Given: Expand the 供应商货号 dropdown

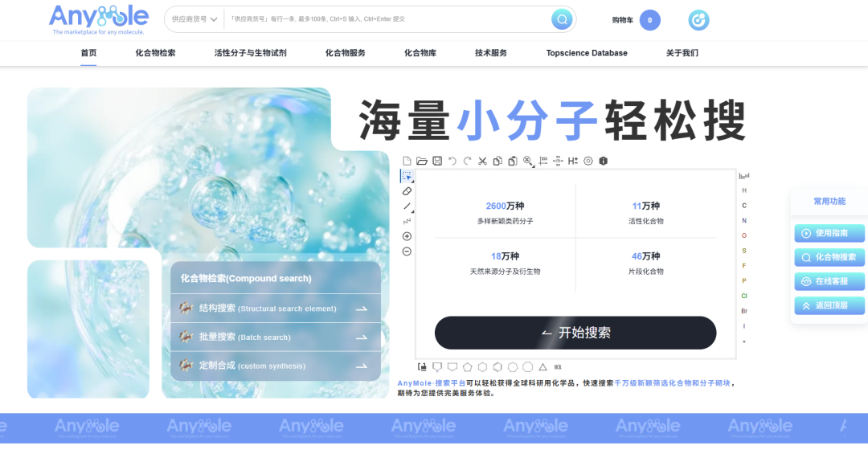Looking at the screenshot, I should point(194,19).
